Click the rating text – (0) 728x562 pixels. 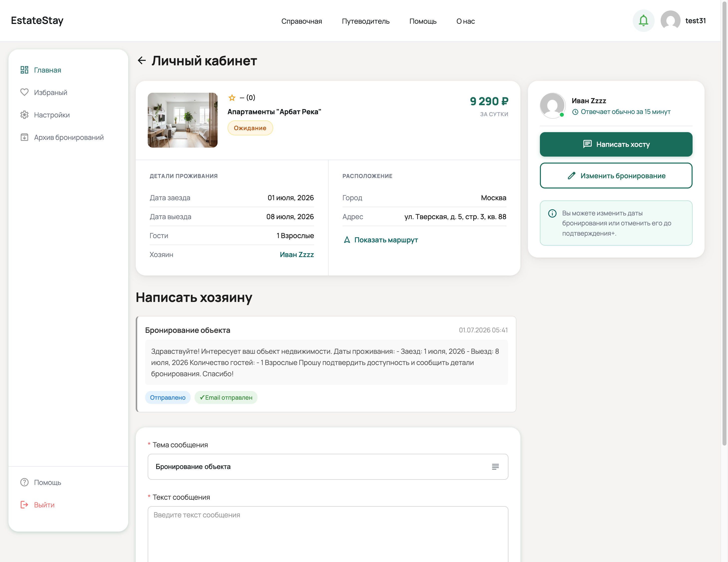pyautogui.click(x=247, y=97)
